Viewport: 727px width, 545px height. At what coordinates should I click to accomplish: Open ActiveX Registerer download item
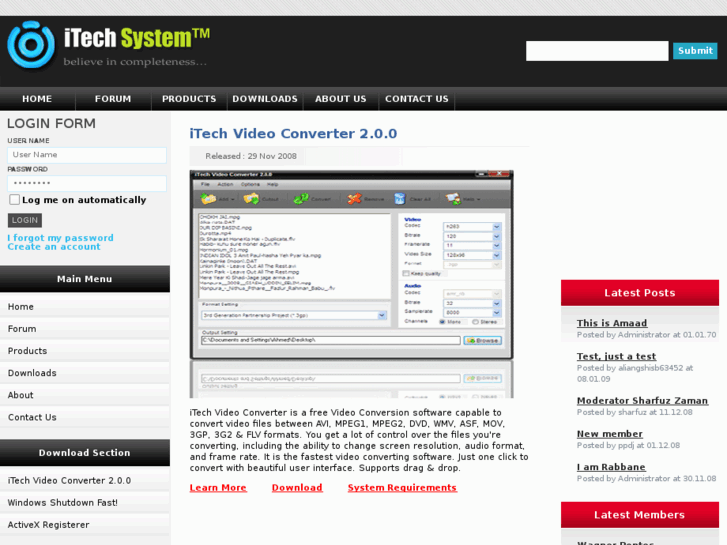85,525
